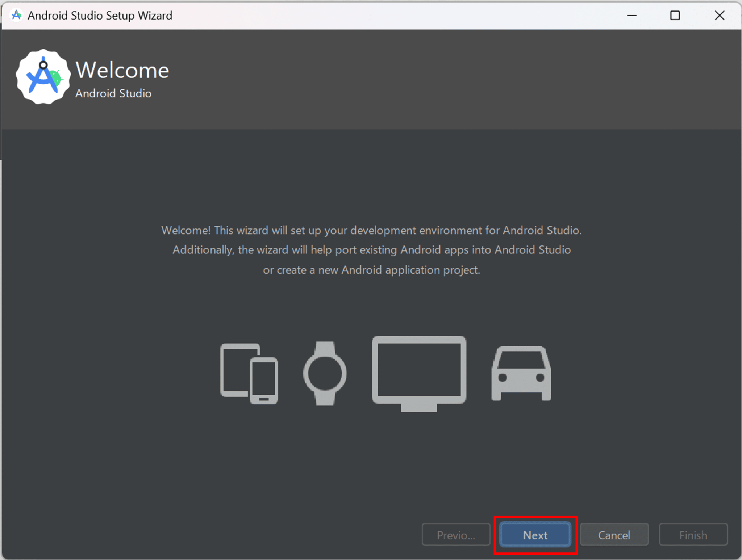
Task: Select the car device icon
Action: coord(521,373)
